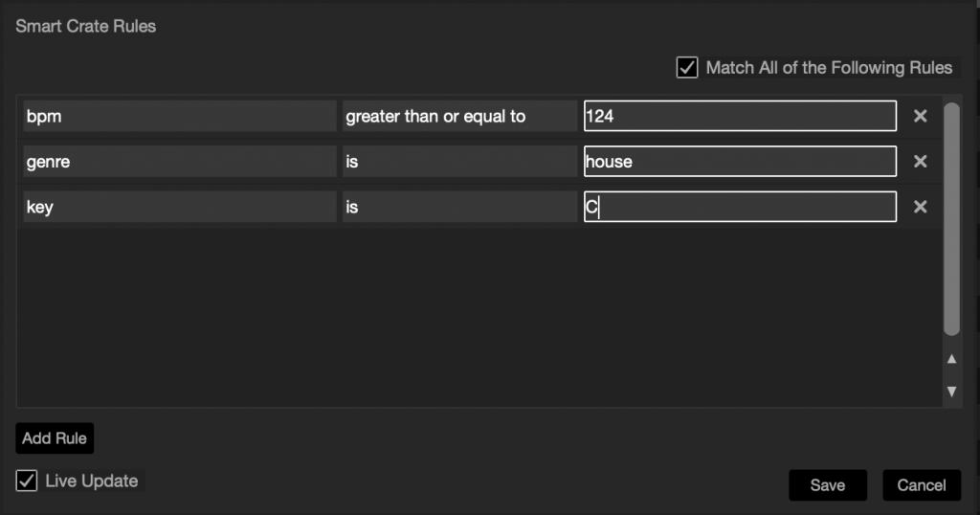This screenshot has width=980, height=515.
Task: Click the Add Rule button
Action: pos(55,438)
